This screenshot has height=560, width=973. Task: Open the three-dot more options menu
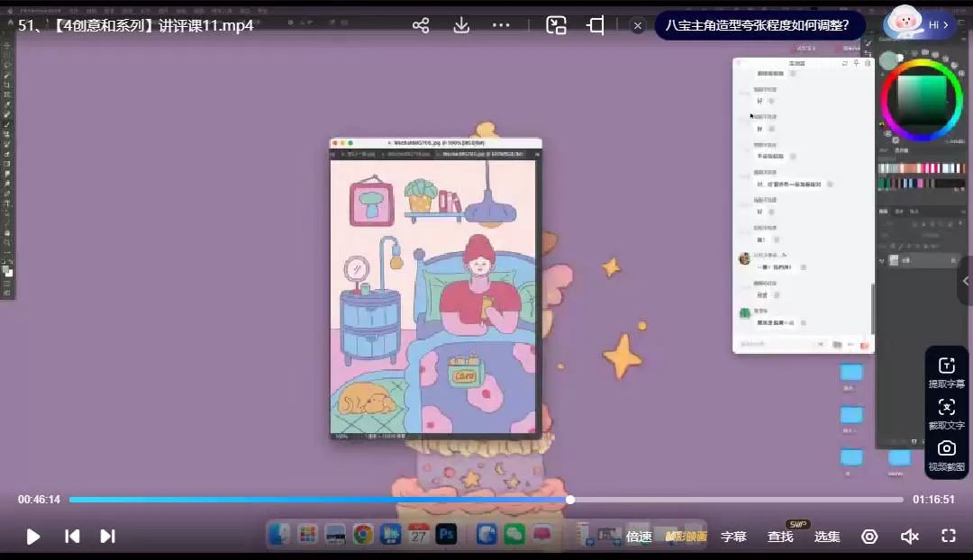pyautogui.click(x=502, y=25)
